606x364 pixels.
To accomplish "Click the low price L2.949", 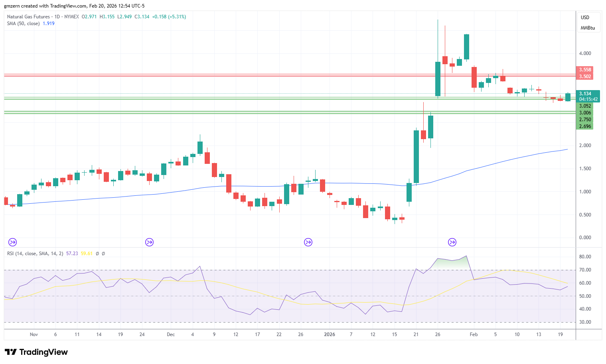I will (x=124, y=17).
